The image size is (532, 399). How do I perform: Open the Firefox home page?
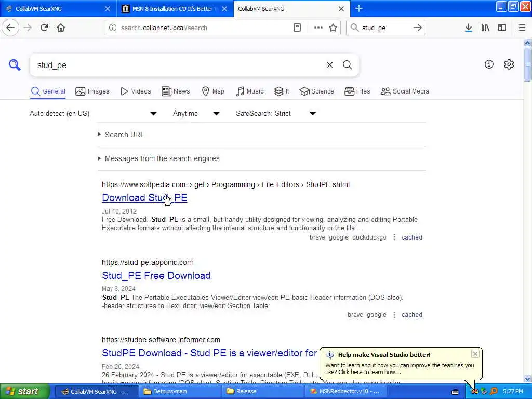point(61,28)
